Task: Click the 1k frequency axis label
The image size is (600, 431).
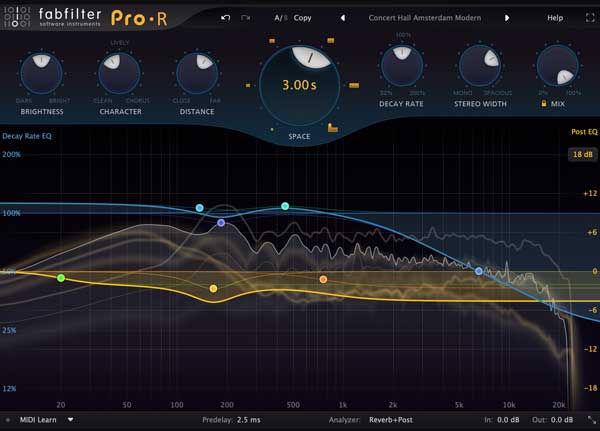Action: [x=343, y=405]
